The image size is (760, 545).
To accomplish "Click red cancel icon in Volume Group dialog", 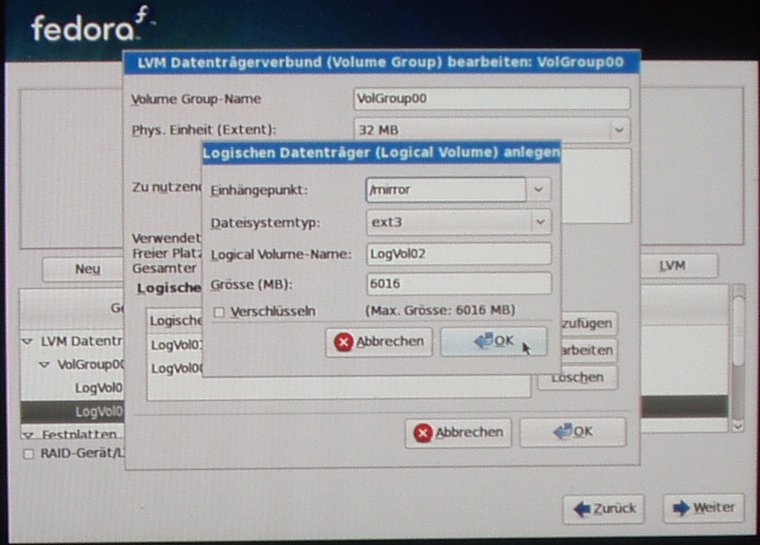I will pyautogui.click(x=423, y=433).
